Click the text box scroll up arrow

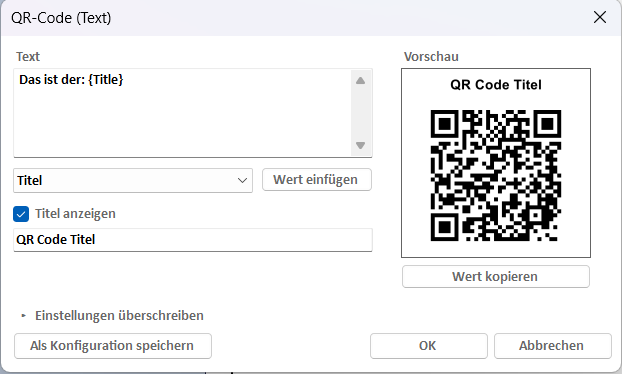point(360,81)
